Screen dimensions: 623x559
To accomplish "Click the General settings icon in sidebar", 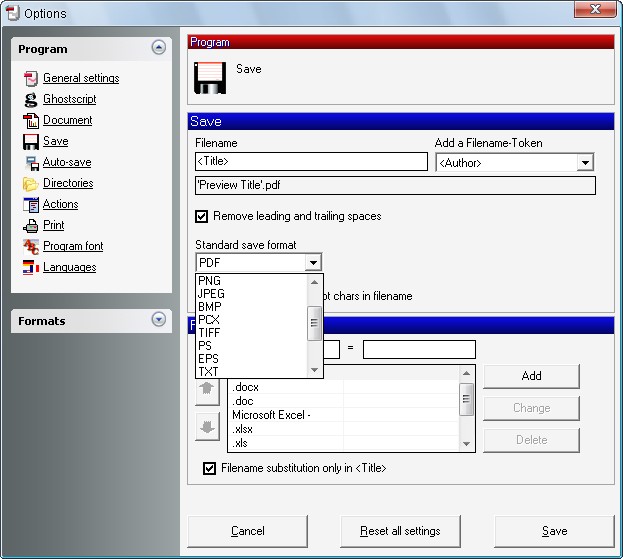I will click(30, 78).
